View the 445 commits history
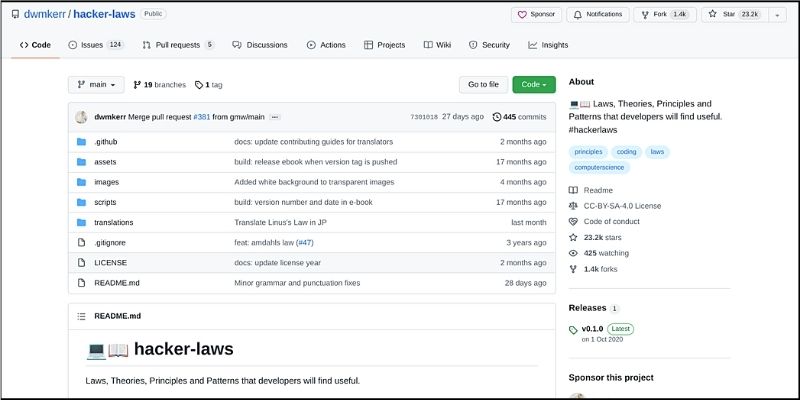The width and height of the screenshot is (800, 400). point(519,117)
